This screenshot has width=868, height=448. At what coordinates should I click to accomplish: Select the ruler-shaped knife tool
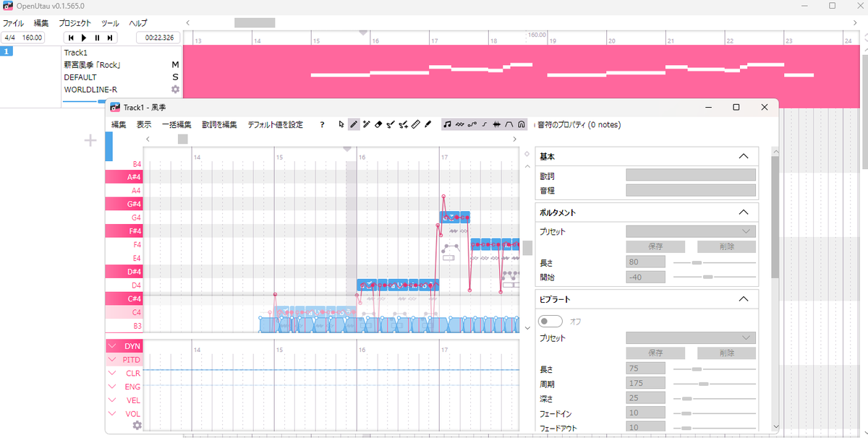[x=415, y=125]
